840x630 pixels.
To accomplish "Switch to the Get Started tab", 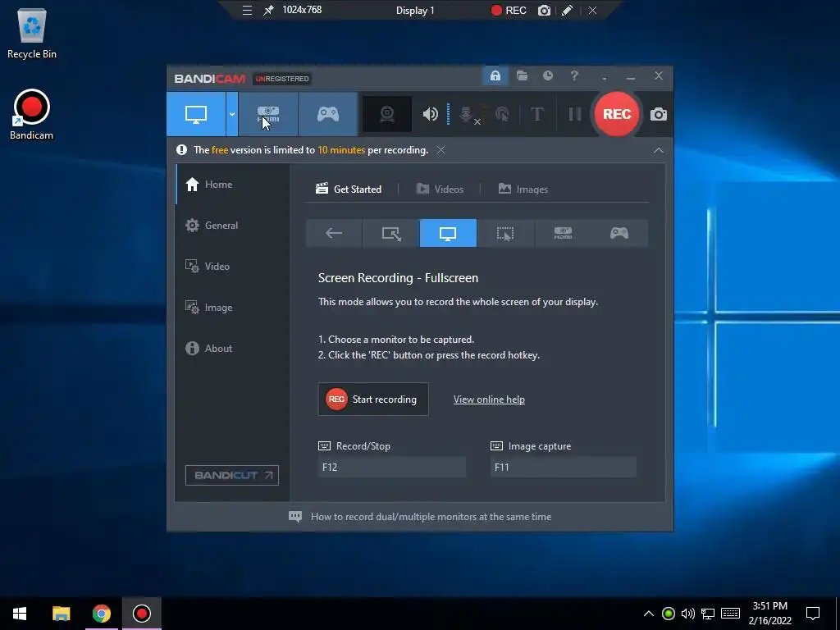I will tap(349, 189).
